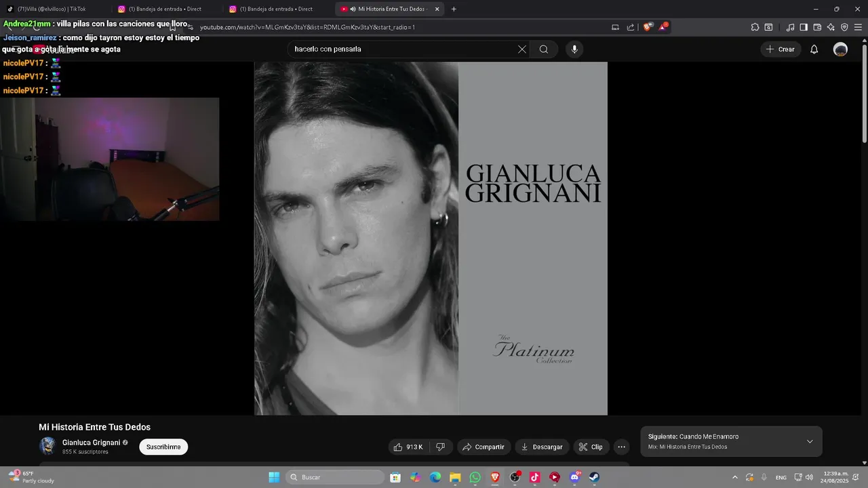Open Brave Rewards triangle icon
868x488 pixels.
click(663, 27)
